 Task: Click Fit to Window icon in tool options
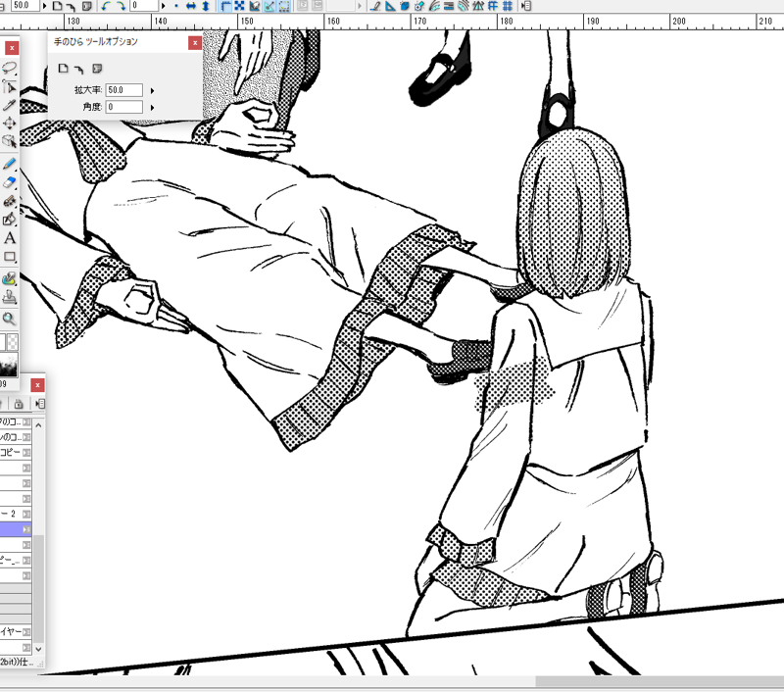pos(63,68)
